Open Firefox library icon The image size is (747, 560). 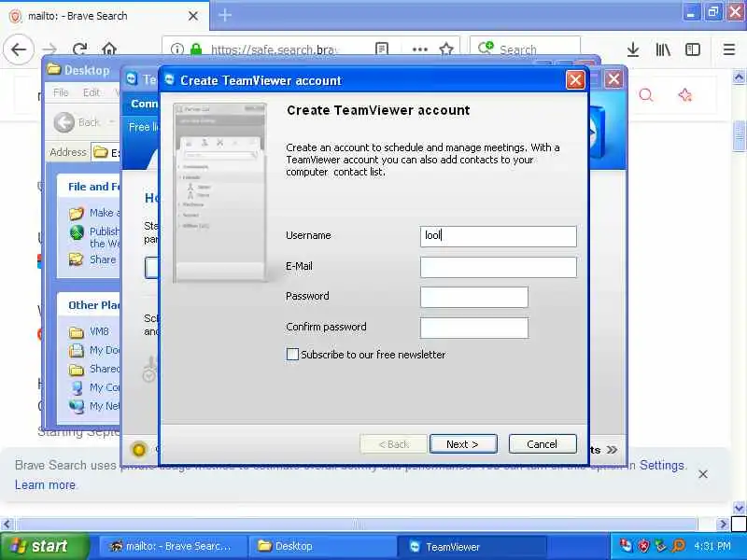pos(663,49)
